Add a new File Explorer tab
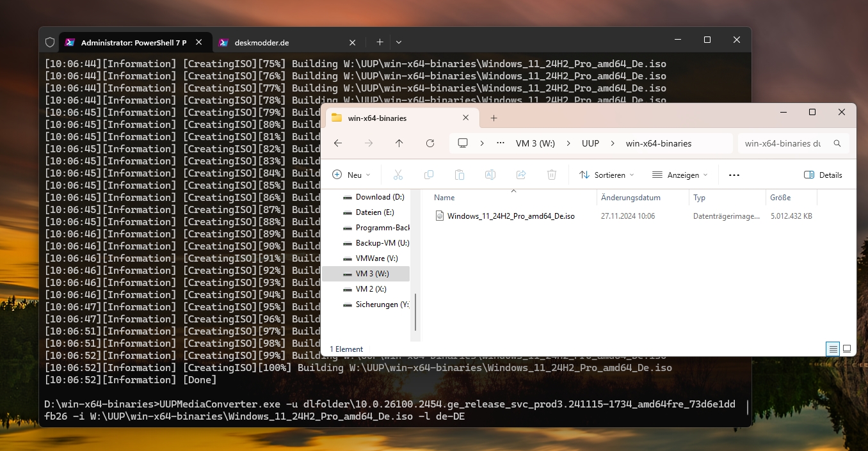Screen dimensions: 868x451 point(494,118)
